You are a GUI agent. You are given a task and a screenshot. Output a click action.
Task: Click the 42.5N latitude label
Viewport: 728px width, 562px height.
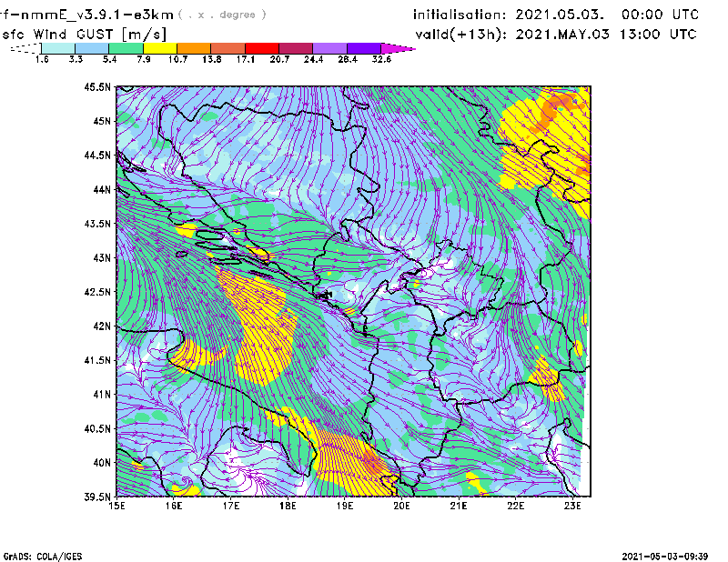pos(97,292)
